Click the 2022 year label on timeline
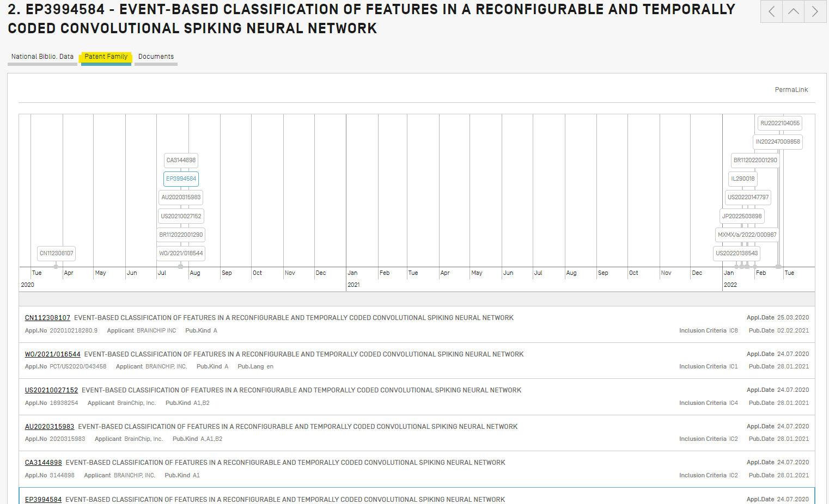 pyautogui.click(x=730, y=285)
